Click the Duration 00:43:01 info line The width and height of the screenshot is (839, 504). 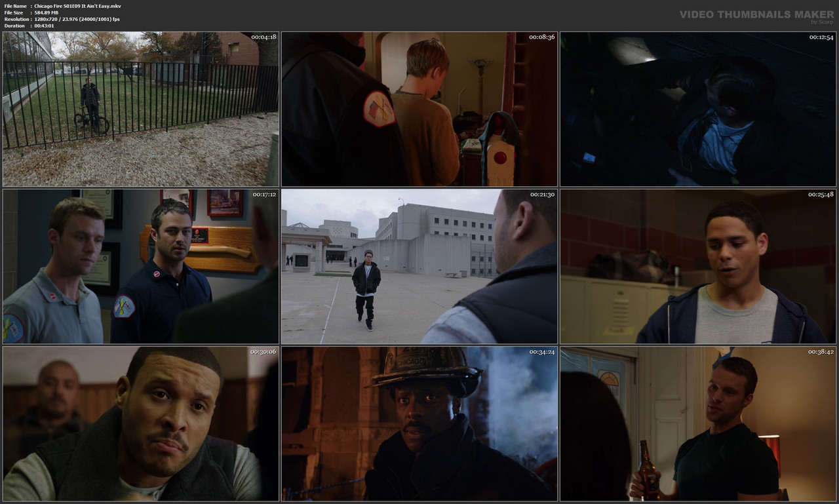coord(46,26)
